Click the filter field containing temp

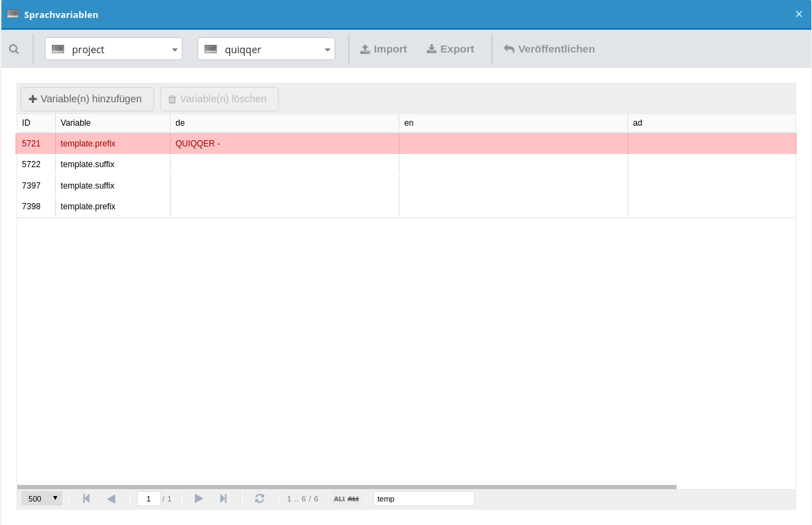pyautogui.click(x=423, y=499)
